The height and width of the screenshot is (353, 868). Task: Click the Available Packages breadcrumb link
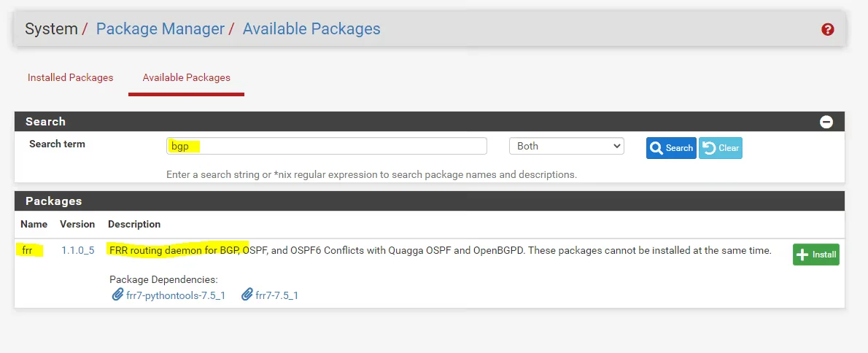coord(311,28)
